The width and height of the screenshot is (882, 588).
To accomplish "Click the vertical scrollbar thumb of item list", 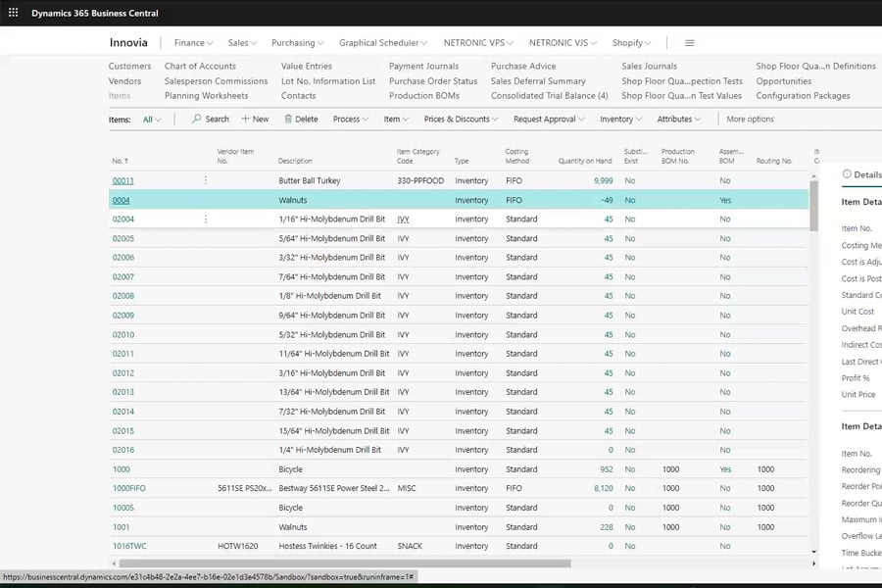I will 813,206.
